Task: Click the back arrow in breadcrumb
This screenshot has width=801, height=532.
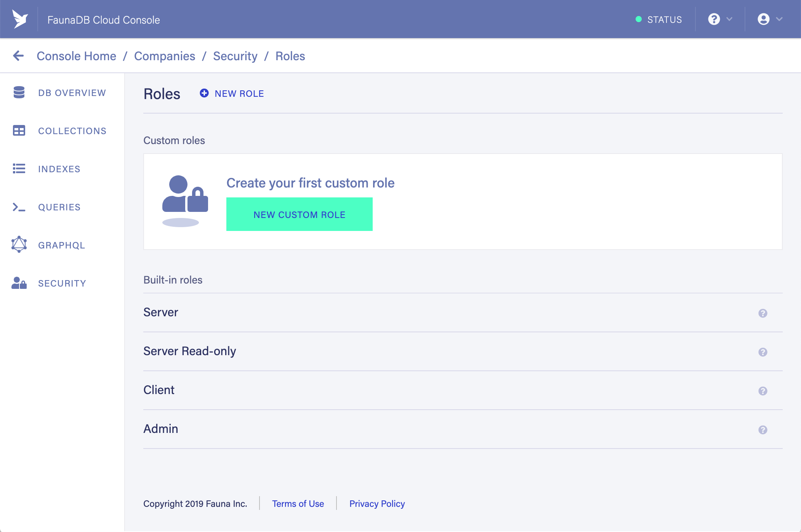Action: click(18, 56)
